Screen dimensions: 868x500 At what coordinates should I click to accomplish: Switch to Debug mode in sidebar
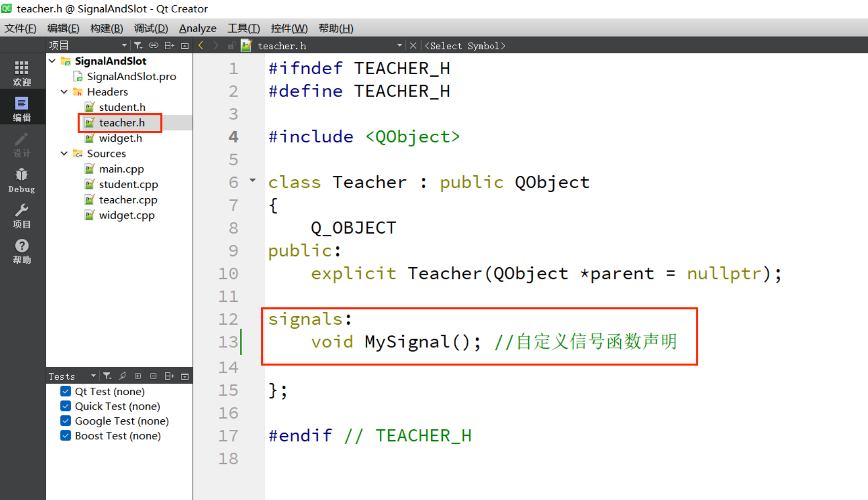[x=22, y=180]
